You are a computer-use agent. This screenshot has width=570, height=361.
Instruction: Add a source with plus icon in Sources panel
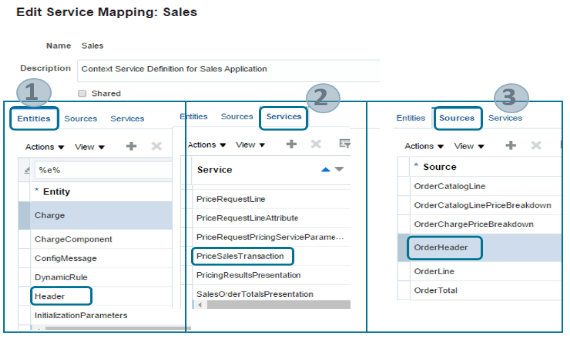tap(510, 145)
